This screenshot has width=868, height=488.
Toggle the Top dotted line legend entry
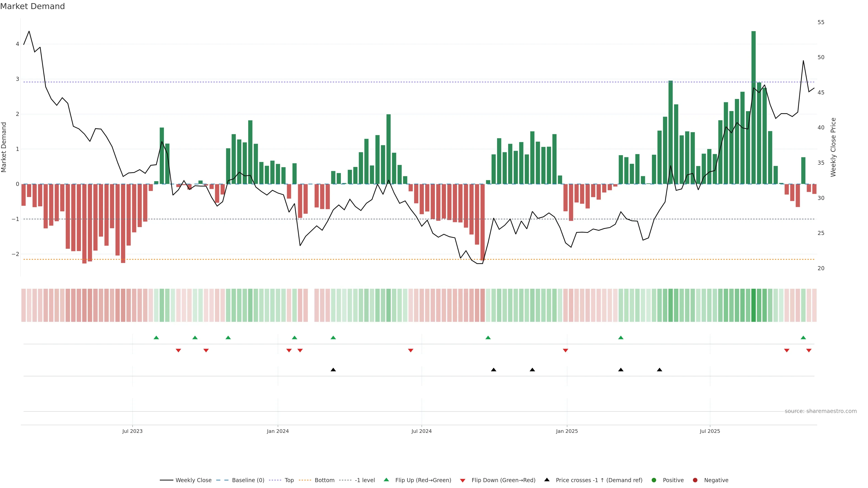pos(289,480)
